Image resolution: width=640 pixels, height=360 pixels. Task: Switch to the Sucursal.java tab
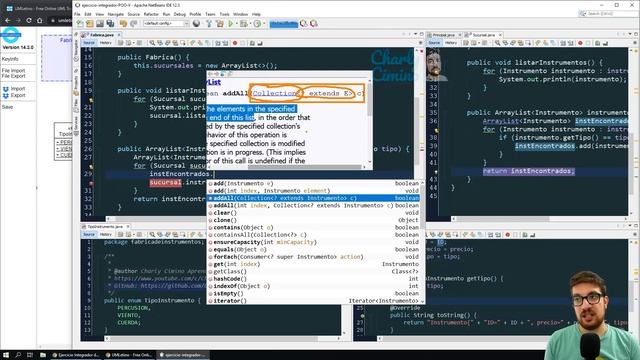[x=483, y=35]
